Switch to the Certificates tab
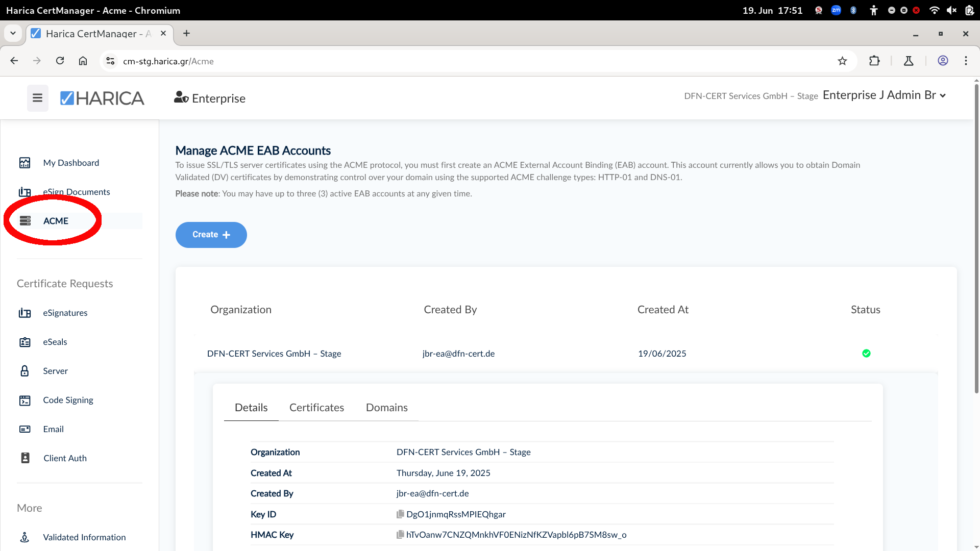980x551 pixels. click(316, 408)
